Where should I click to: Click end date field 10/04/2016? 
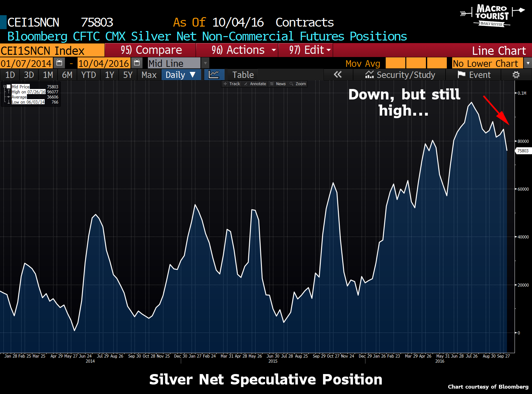click(x=104, y=63)
